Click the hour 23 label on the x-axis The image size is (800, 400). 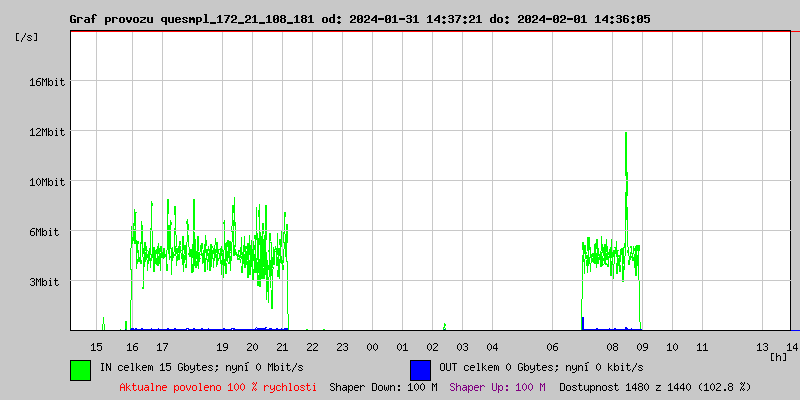pos(342,346)
